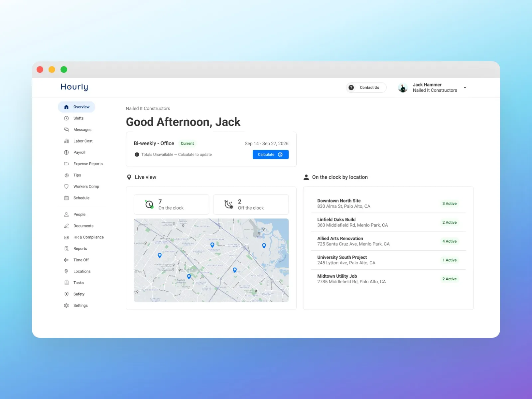Viewport: 532px width, 399px height.
Task: Open the Schedule calendar icon
Action: (66, 198)
